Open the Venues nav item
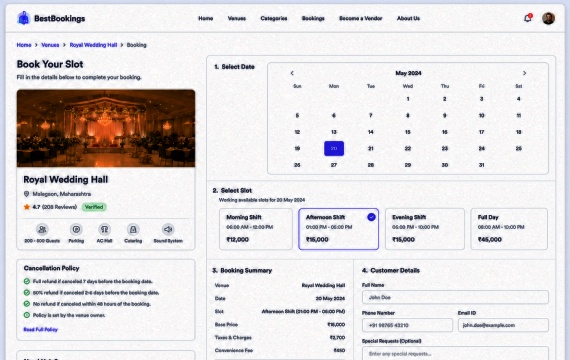Image resolution: width=570 pixels, height=360 pixels. click(x=237, y=18)
